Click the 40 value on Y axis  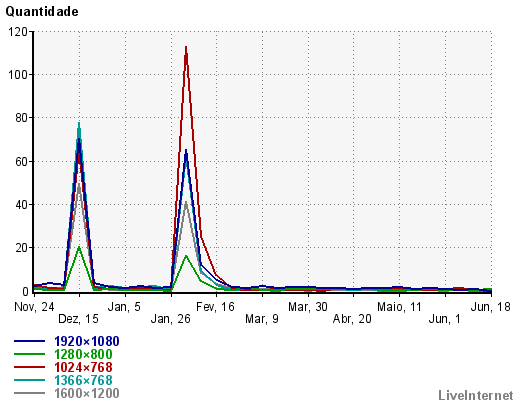pyautogui.click(x=22, y=205)
